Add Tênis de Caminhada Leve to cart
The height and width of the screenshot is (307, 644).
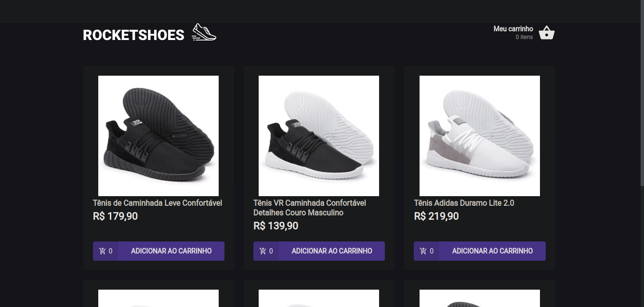tap(171, 251)
